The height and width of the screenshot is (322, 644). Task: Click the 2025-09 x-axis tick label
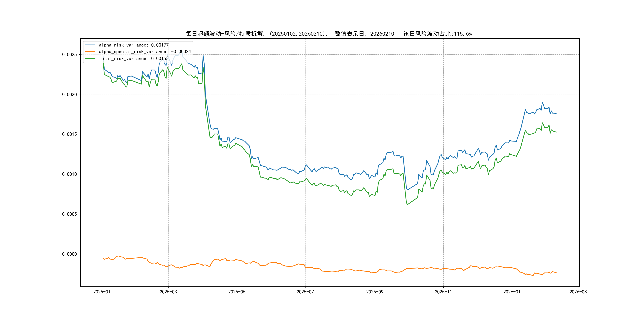(375, 292)
